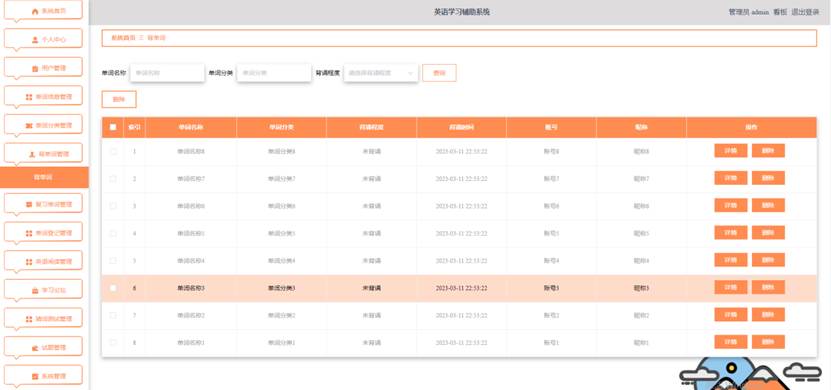Open 系统管理 in the sidebar

pos(43,376)
